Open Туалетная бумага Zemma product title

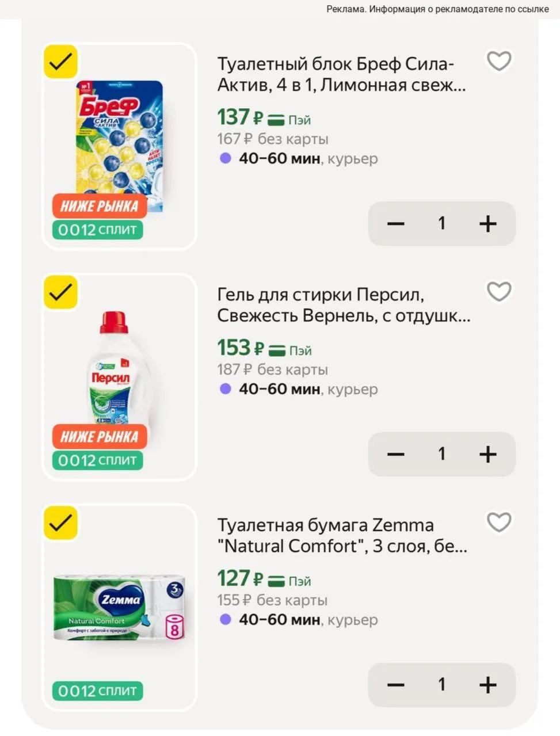click(342, 536)
